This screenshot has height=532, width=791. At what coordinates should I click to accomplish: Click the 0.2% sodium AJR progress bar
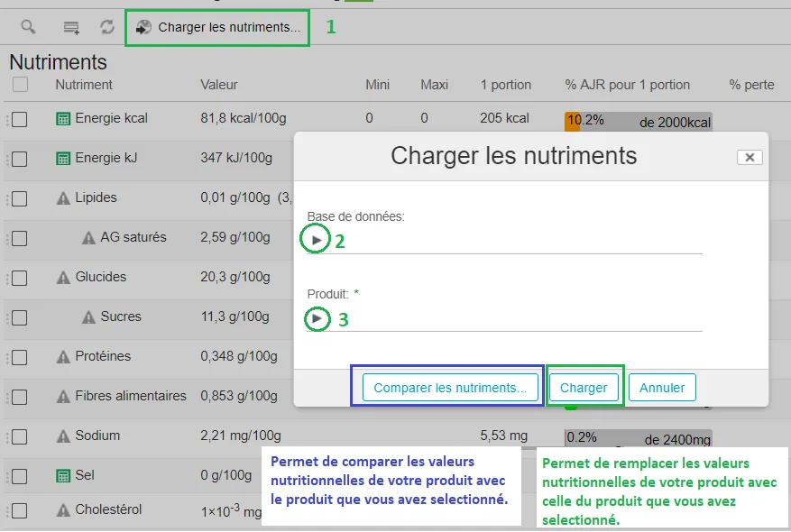pos(639,437)
